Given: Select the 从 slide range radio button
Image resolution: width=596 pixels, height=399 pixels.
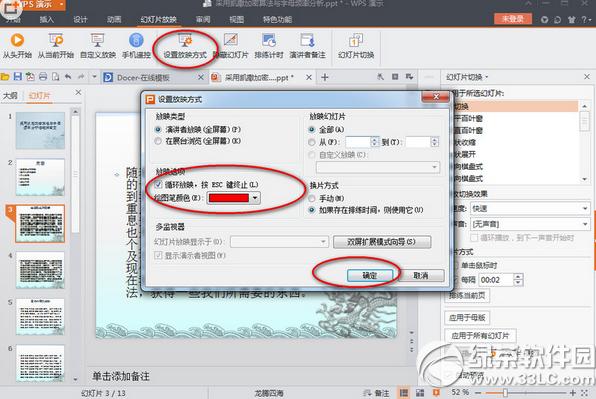Looking at the screenshot, I should coord(312,142).
